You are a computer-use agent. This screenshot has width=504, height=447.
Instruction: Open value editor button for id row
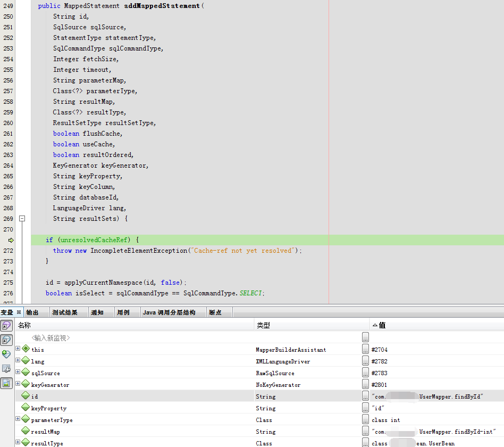365,395
